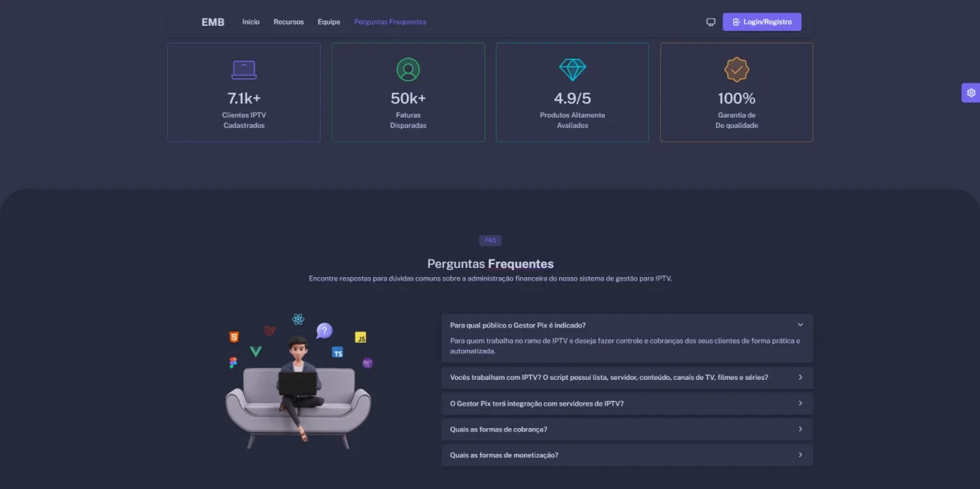Click the laptop icon above 7.1k+
Viewport: 980px width, 489px height.
(244, 70)
